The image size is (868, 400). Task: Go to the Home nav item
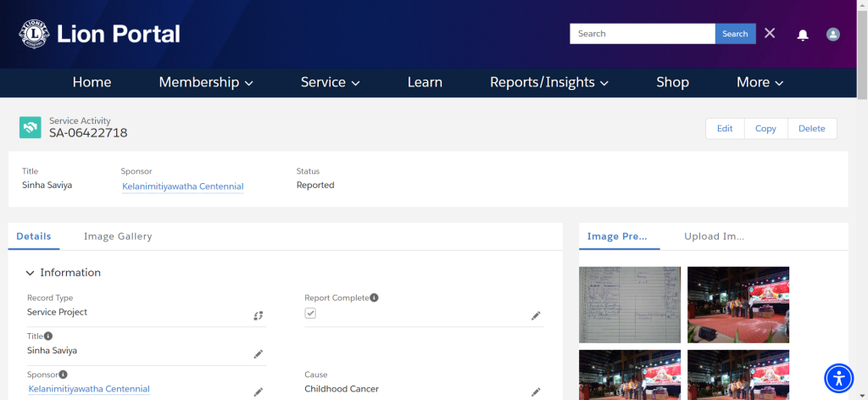click(92, 82)
